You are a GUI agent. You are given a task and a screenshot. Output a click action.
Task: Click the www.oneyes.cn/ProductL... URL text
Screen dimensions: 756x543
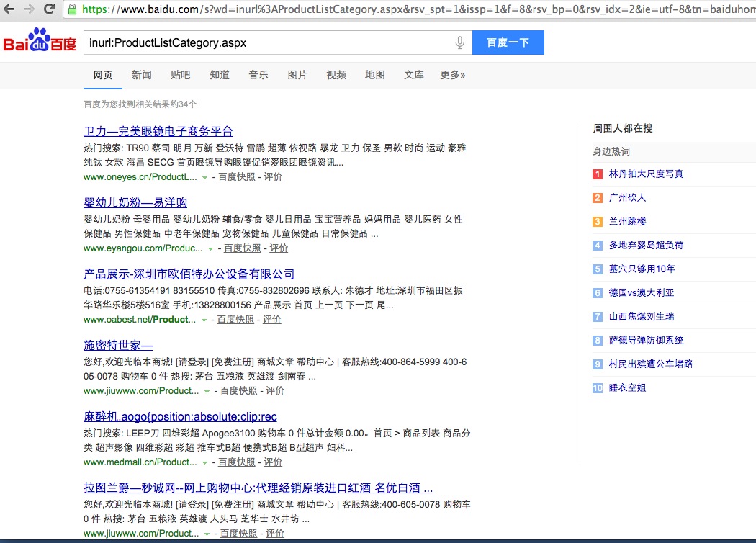(x=140, y=177)
